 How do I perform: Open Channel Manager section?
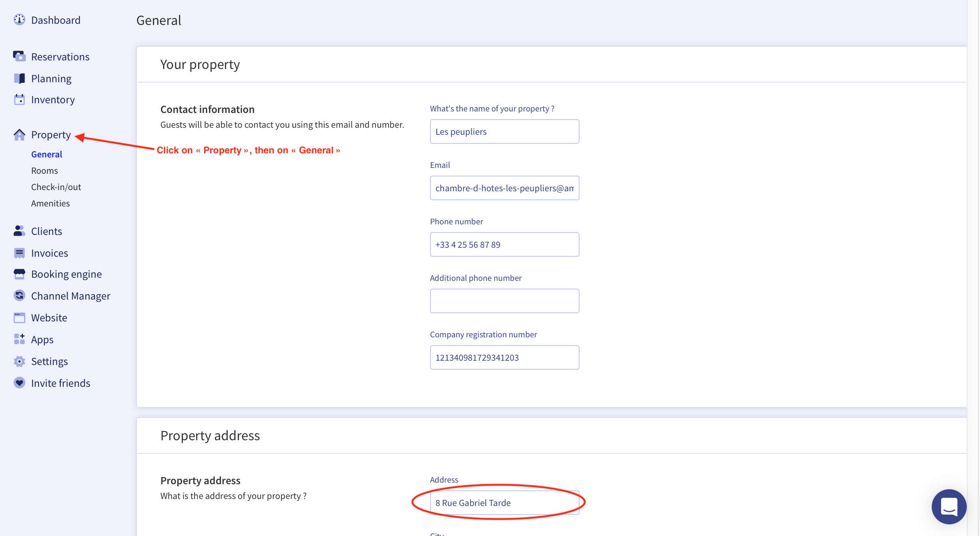71,296
